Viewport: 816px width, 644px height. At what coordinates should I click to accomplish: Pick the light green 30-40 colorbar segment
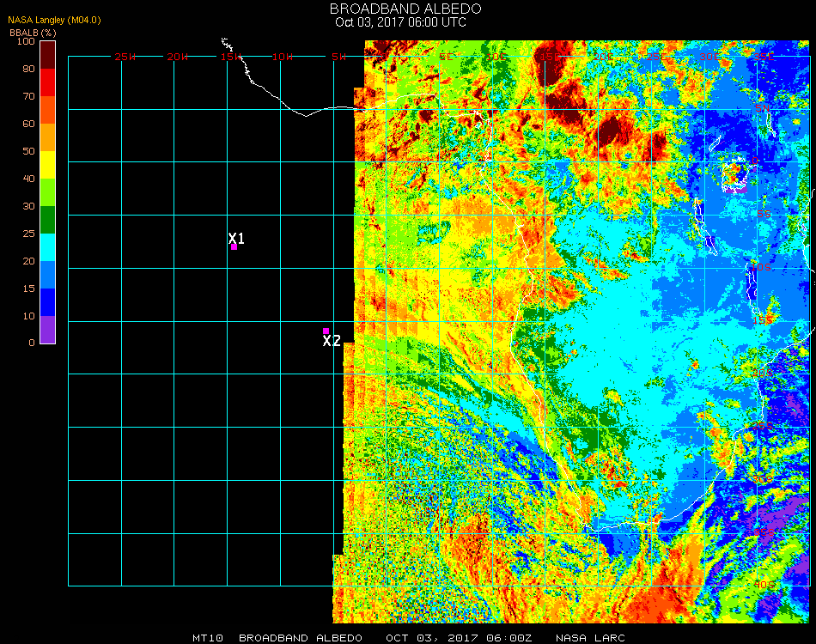[x=48, y=192]
